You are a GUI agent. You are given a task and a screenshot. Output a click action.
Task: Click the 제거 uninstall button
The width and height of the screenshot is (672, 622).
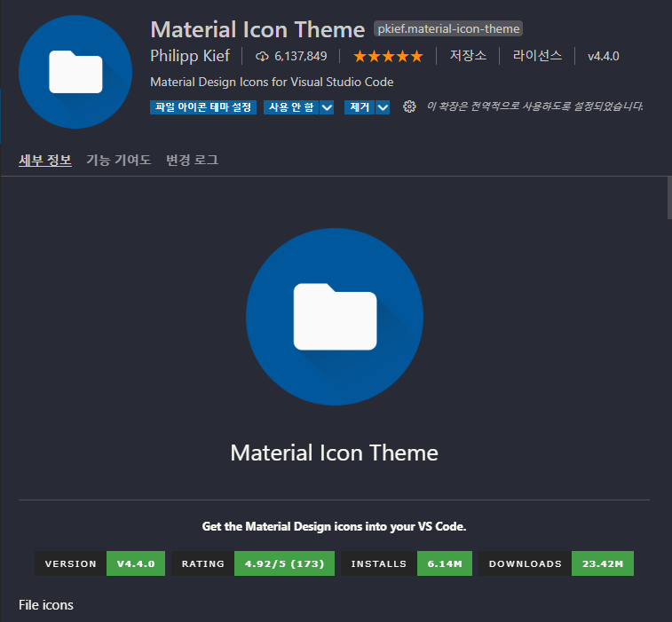pyautogui.click(x=360, y=107)
